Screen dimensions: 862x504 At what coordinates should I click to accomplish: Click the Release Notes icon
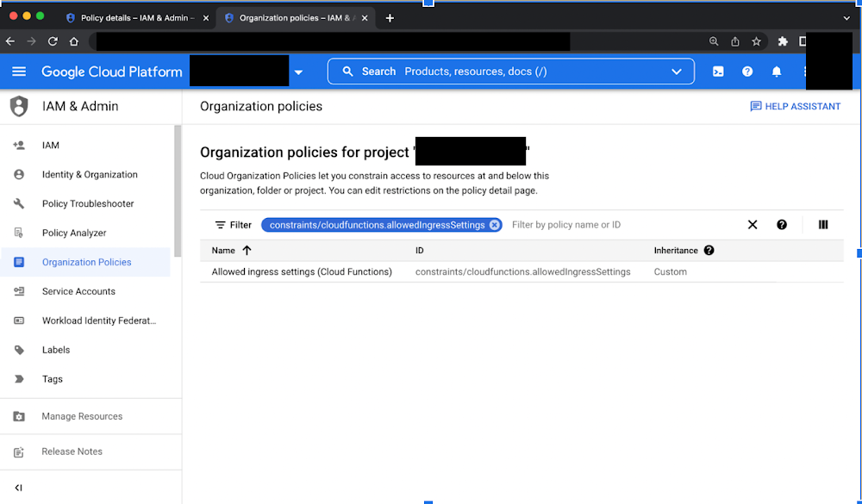click(19, 451)
